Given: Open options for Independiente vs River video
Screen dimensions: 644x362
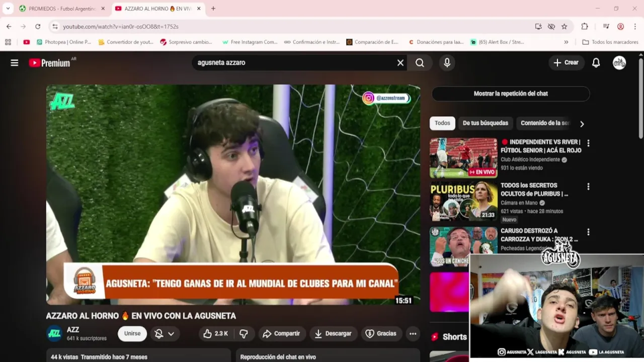Looking at the screenshot, I should [588, 143].
